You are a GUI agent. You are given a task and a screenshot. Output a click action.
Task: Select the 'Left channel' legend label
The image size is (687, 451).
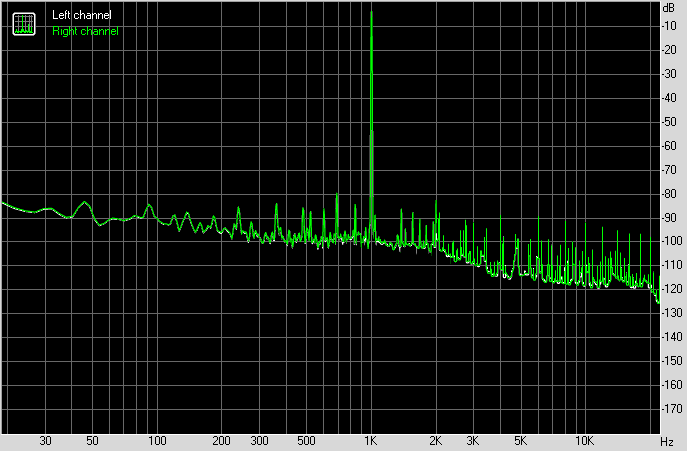point(81,15)
